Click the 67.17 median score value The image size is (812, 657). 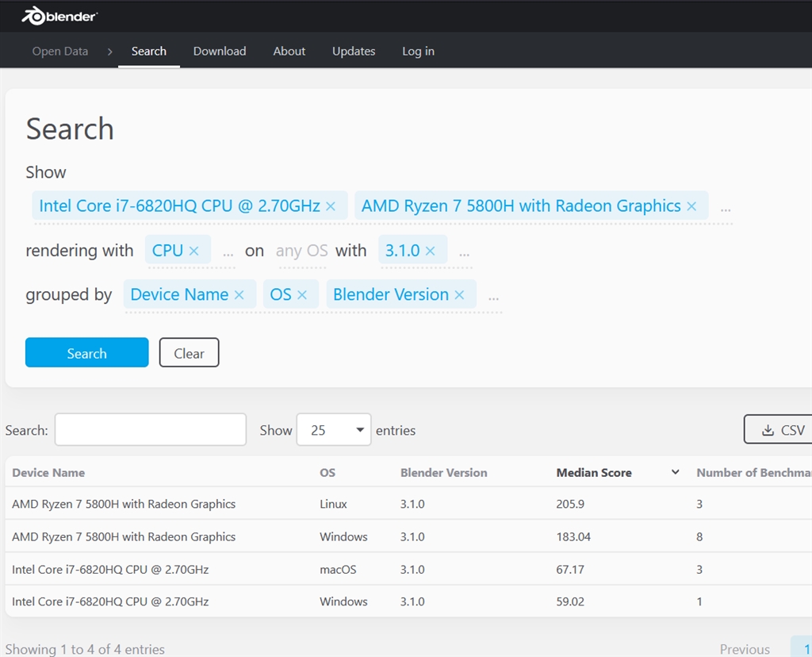(x=570, y=569)
